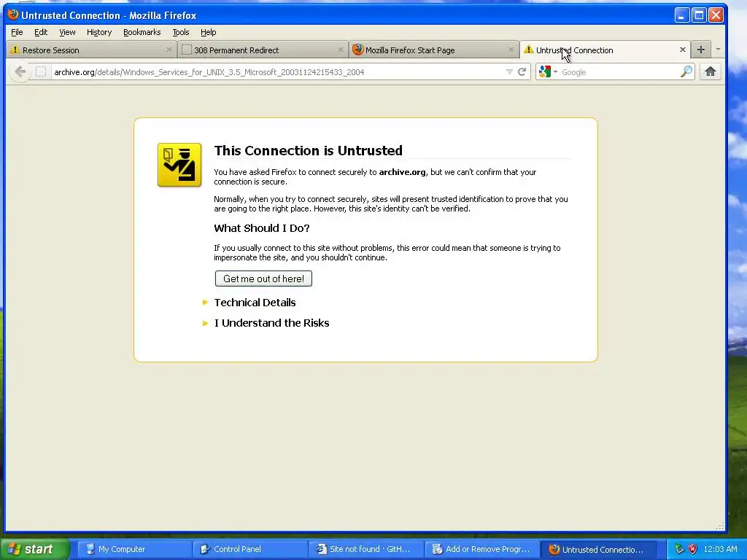
Task: Open the File menu
Action: point(17,32)
